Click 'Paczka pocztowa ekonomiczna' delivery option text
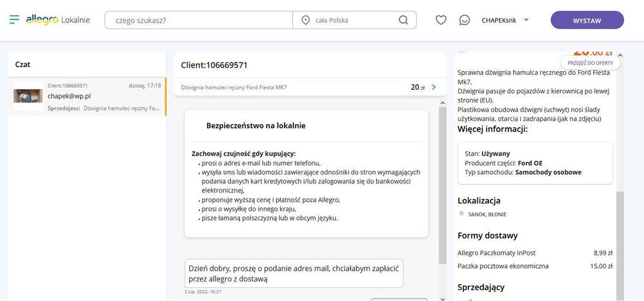This screenshot has width=644, height=301. [503, 266]
